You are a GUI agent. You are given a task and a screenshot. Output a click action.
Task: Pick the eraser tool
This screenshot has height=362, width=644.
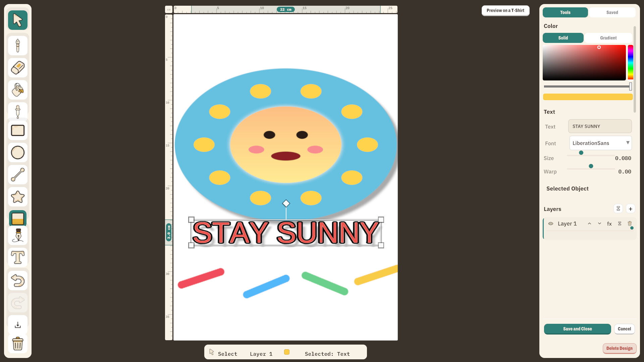pos(18,68)
